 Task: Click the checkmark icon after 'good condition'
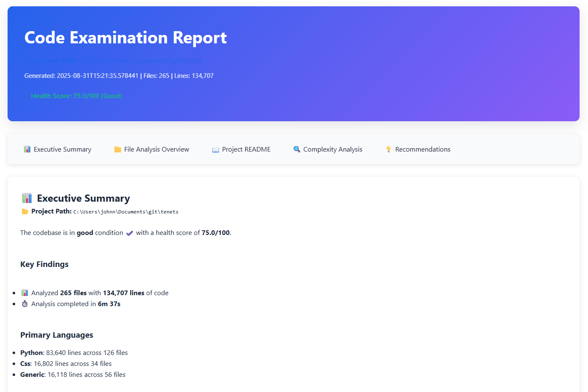[129, 232]
